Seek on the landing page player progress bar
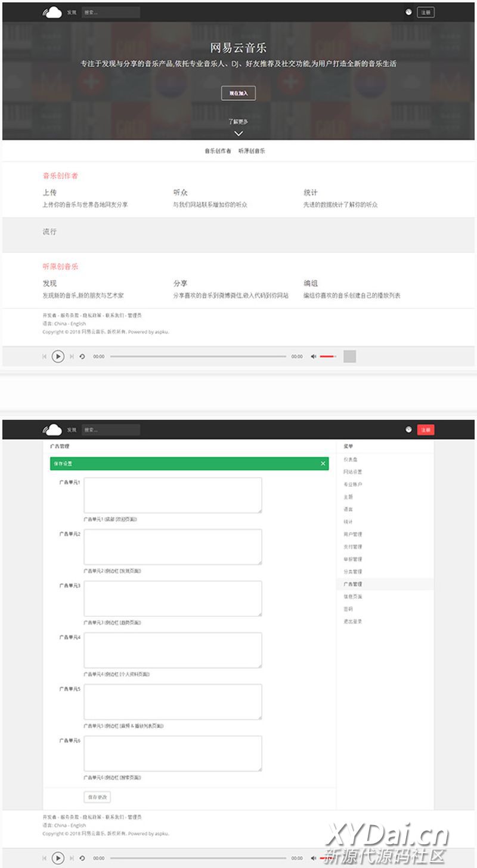 [x=198, y=357]
